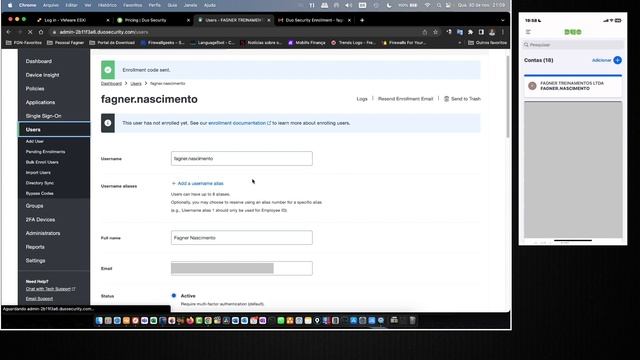Click the address bar URL
The width and height of the screenshot is (640, 360).
pos(104,32)
